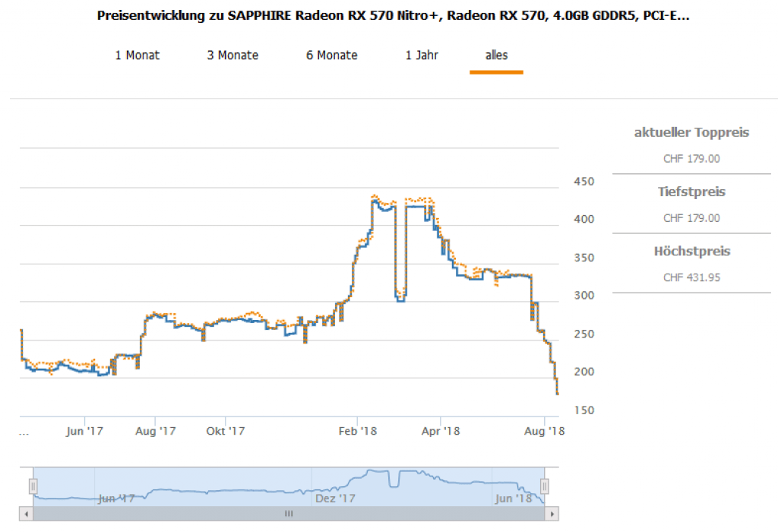The image size is (778, 532).
Task: Click the horizontal scrollbar thumb grip
Action: (x=289, y=514)
